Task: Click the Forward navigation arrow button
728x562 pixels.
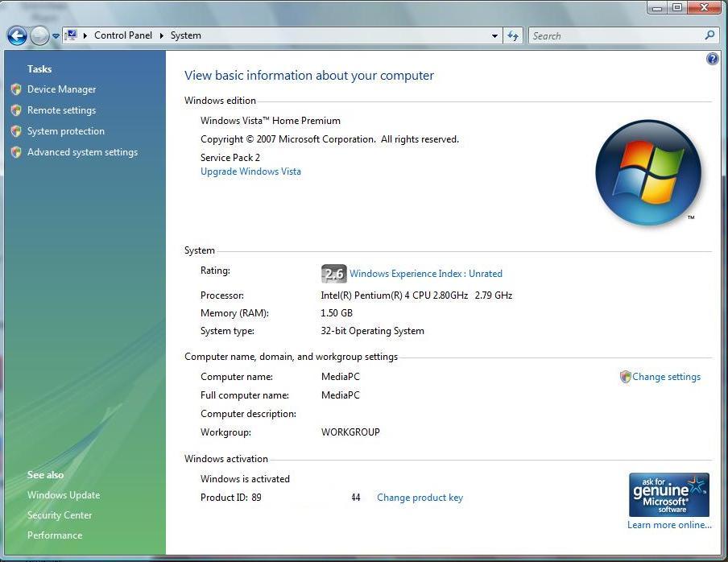Action: (39, 35)
